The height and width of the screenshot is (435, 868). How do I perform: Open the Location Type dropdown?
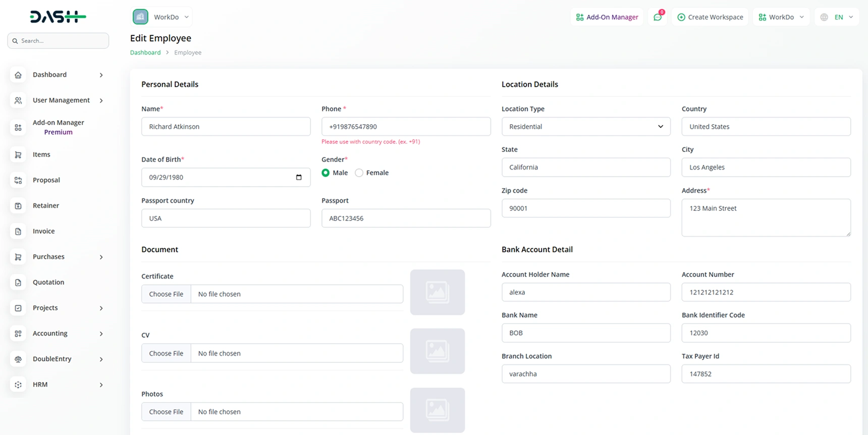point(585,127)
